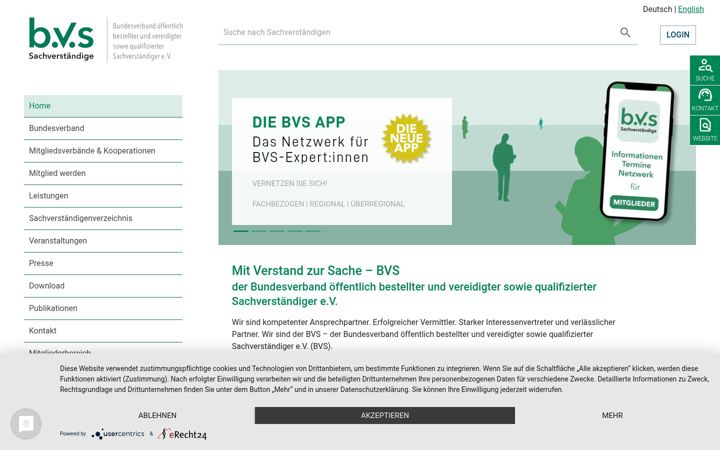
Task: Open the Bundesverband menu item
Action: coord(103,128)
